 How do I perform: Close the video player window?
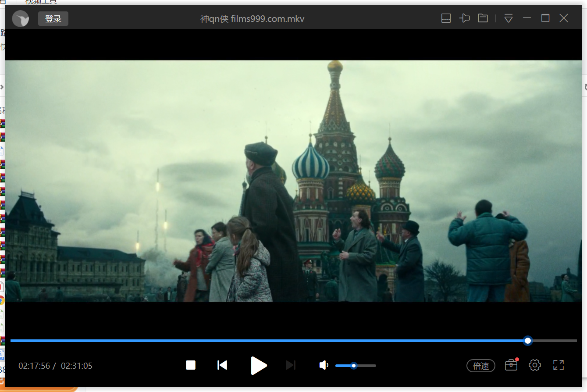pos(564,18)
